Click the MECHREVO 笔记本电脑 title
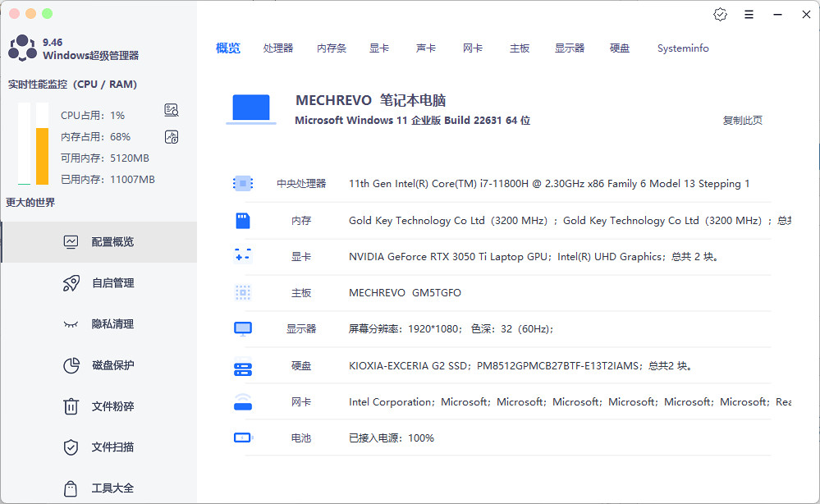This screenshot has height=504, width=820. coord(371,100)
